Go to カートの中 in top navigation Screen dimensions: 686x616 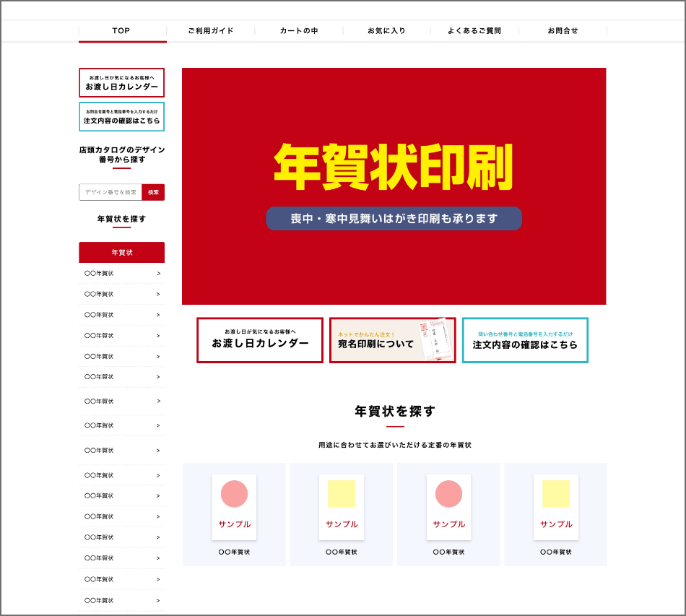299,31
